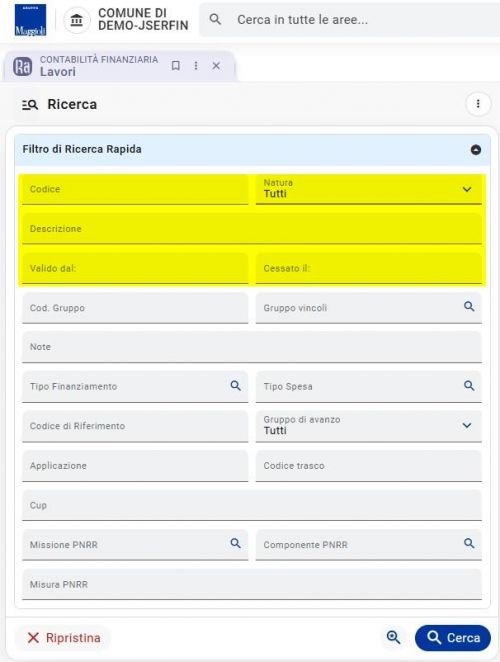The width and height of the screenshot is (500, 662).
Task: Click the Tipo Spesa lookup magnifier
Action: click(x=469, y=385)
